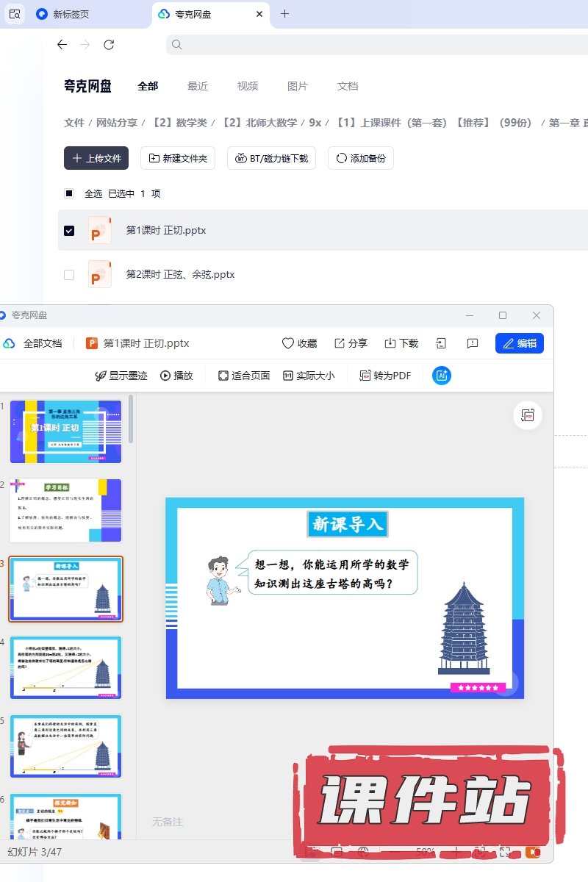
Task: Uncheck 第1课时 正切.pptx checkbox
Action: pos(69,230)
